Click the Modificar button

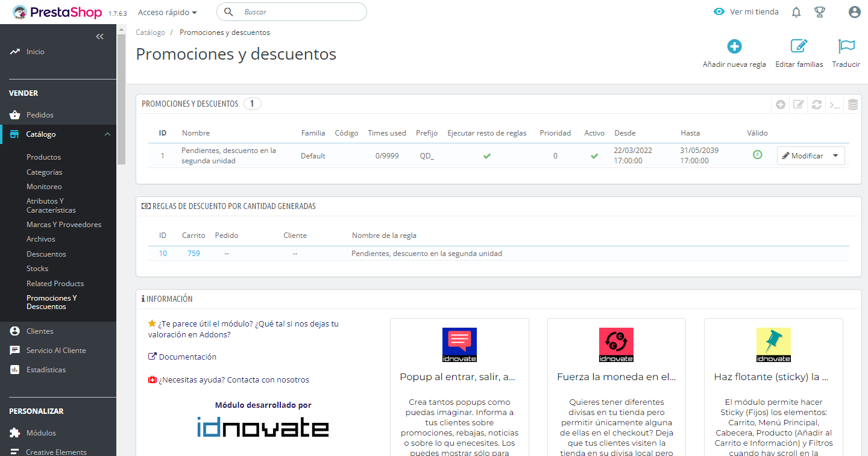pyautogui.click(x=802, y=156)
